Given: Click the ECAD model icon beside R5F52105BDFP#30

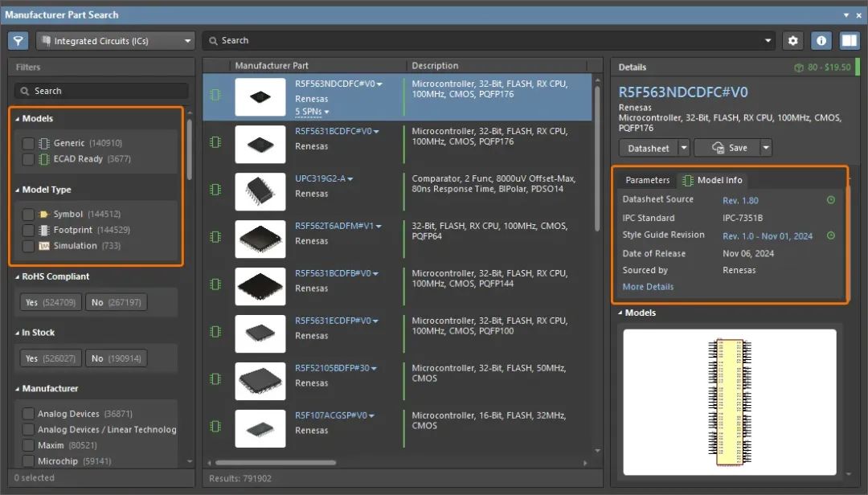Looking at the screenshot, I should click(215, 378).
